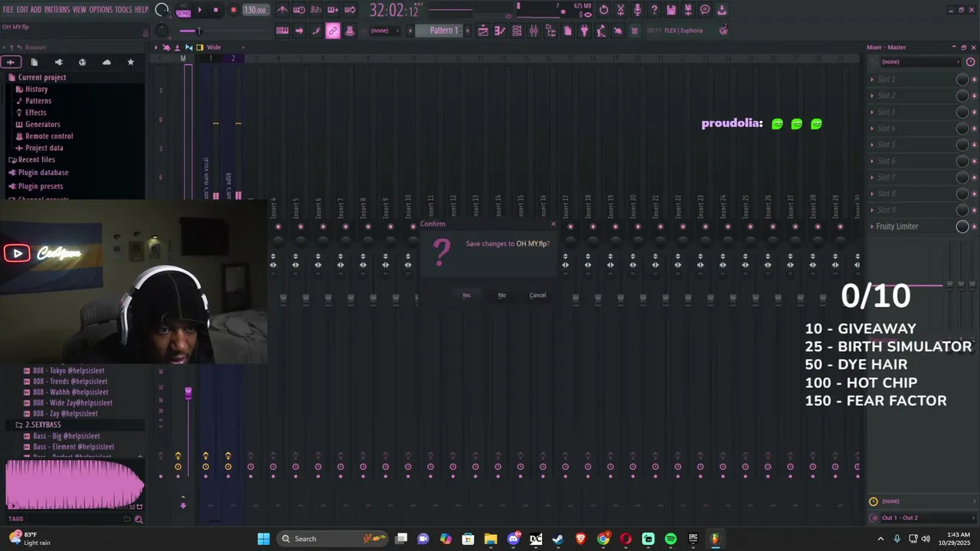
Task: Click the help question mark icon
Action: [x=654, y=10]
